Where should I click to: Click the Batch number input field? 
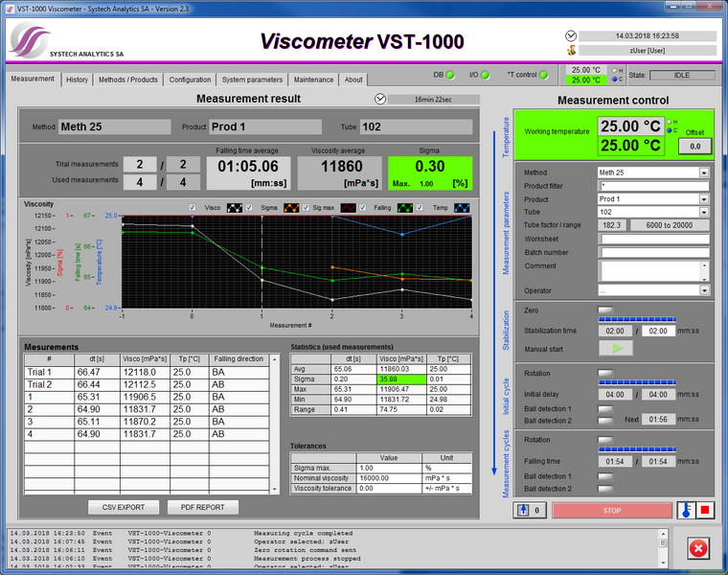(x=655, y=253)
